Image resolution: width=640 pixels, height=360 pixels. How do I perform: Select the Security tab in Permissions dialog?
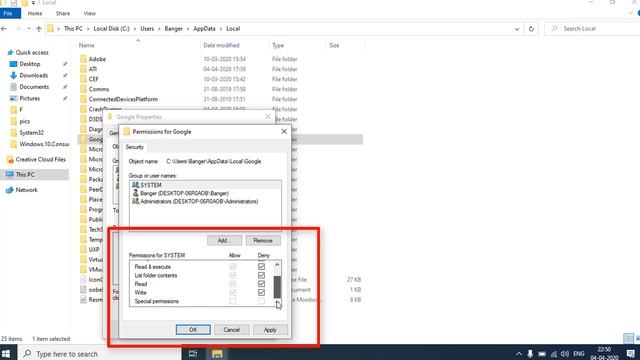pyautogui.click(x=135, y=147)
